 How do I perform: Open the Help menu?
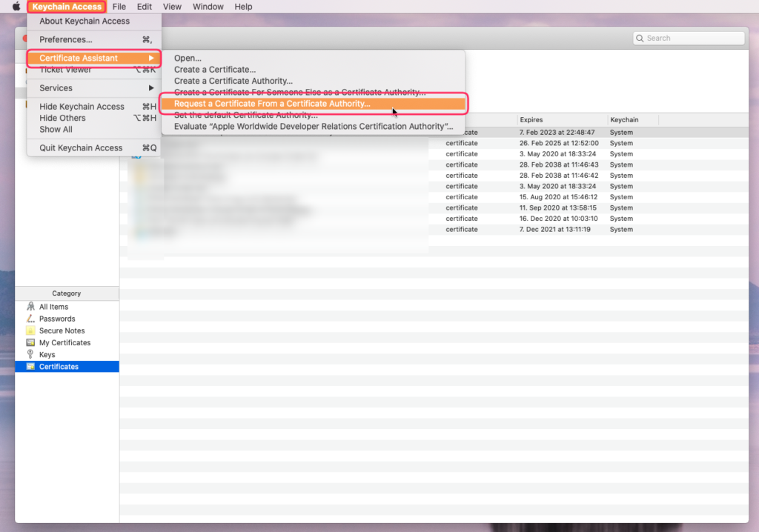coord(243,7)
